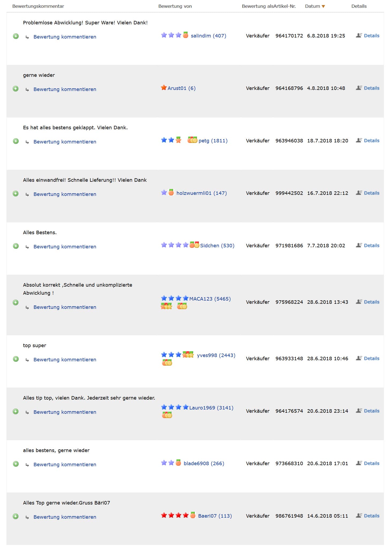Open Details link for holzwuermli01's rating
This screenshot has width=392, height=546.
pyautogui.click(x=372, y=193)
